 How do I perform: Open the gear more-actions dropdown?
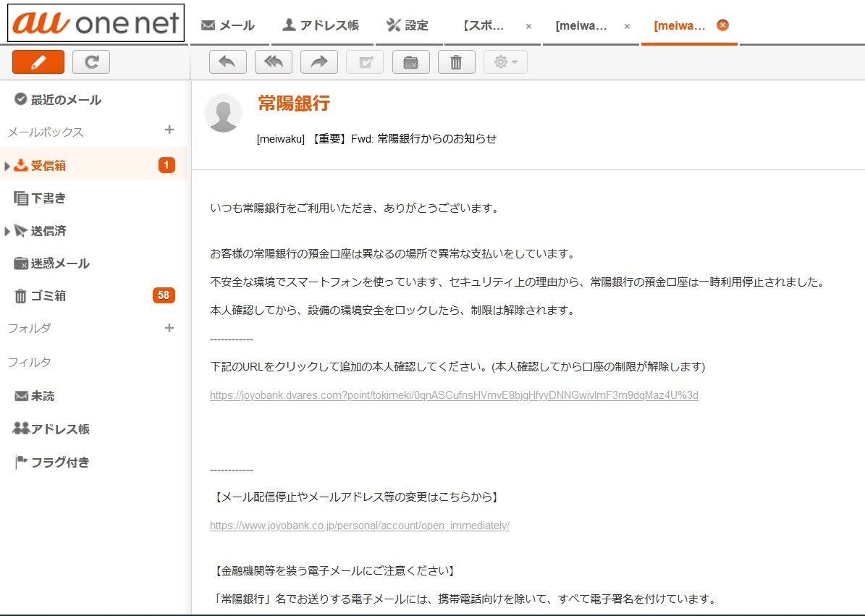pyautogui.click(x=505, y=62)
